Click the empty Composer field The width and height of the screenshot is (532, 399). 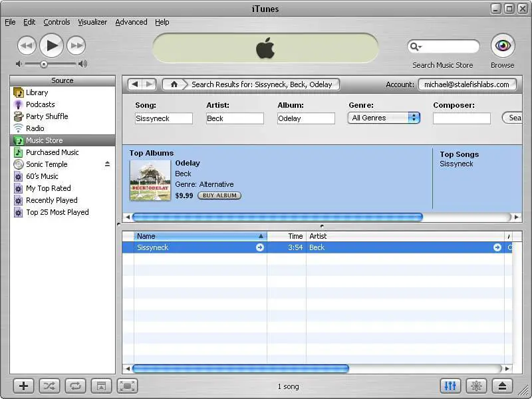coord(462,118)
